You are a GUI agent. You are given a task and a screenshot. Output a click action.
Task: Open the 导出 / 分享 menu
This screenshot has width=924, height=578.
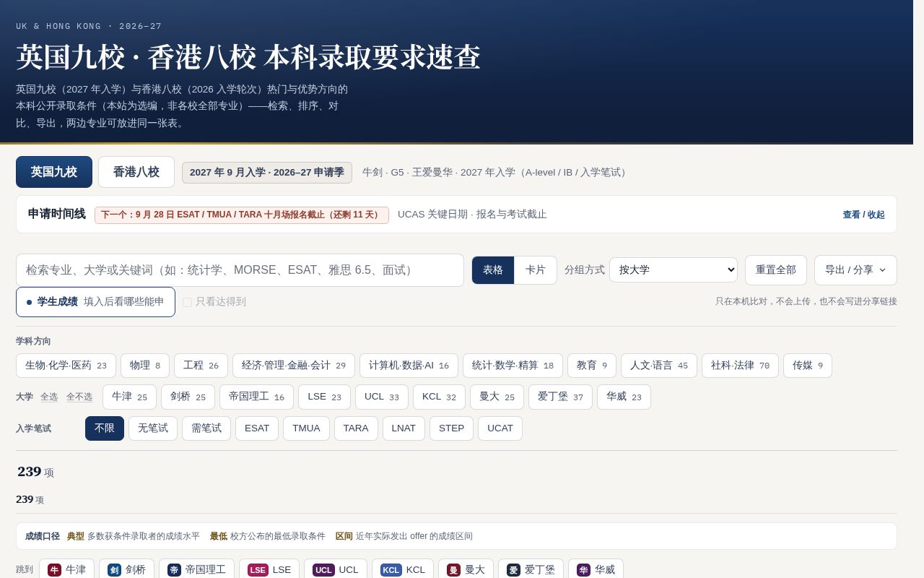point(855,270)
